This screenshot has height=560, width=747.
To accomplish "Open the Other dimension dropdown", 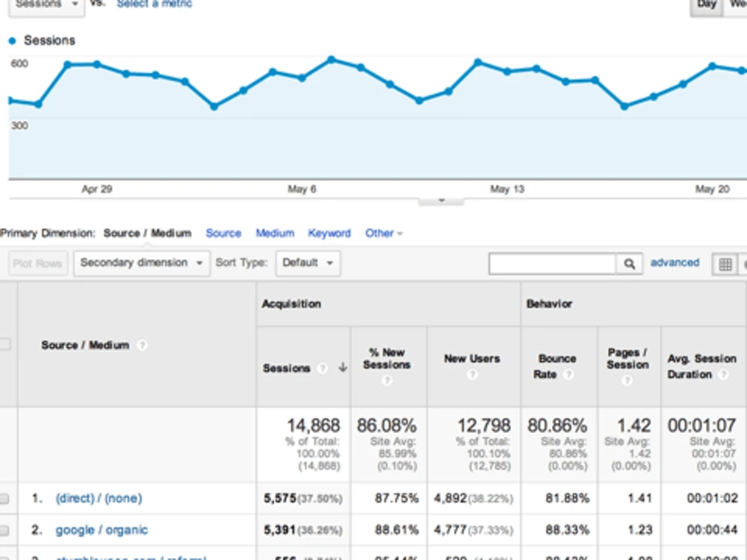I will (384, 233).
